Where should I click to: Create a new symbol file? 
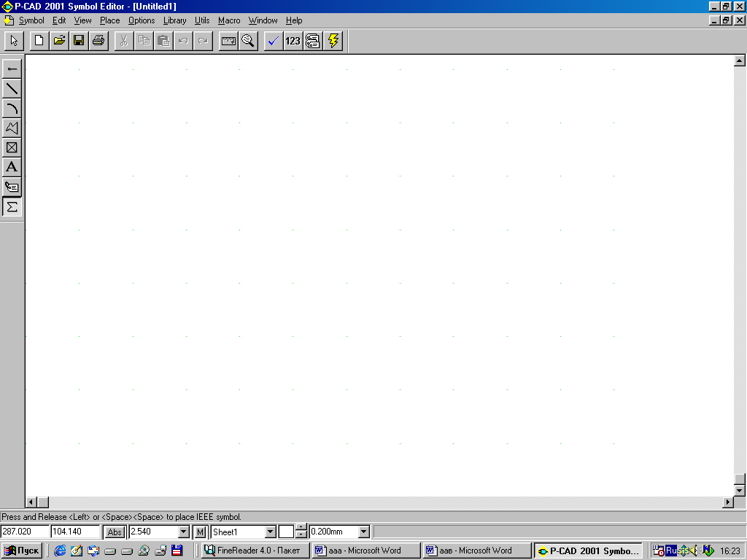point(39,41)
